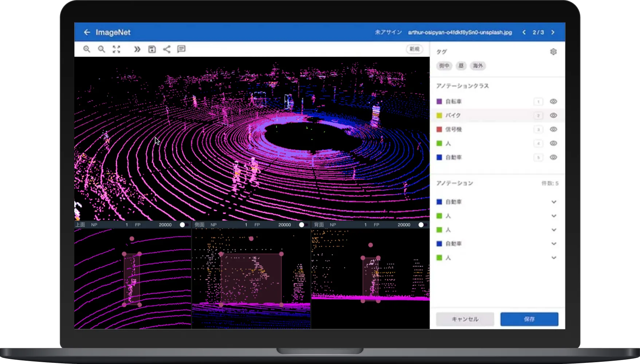Open the comment icon in toolbar
The image size is (640, 364).
181,49
